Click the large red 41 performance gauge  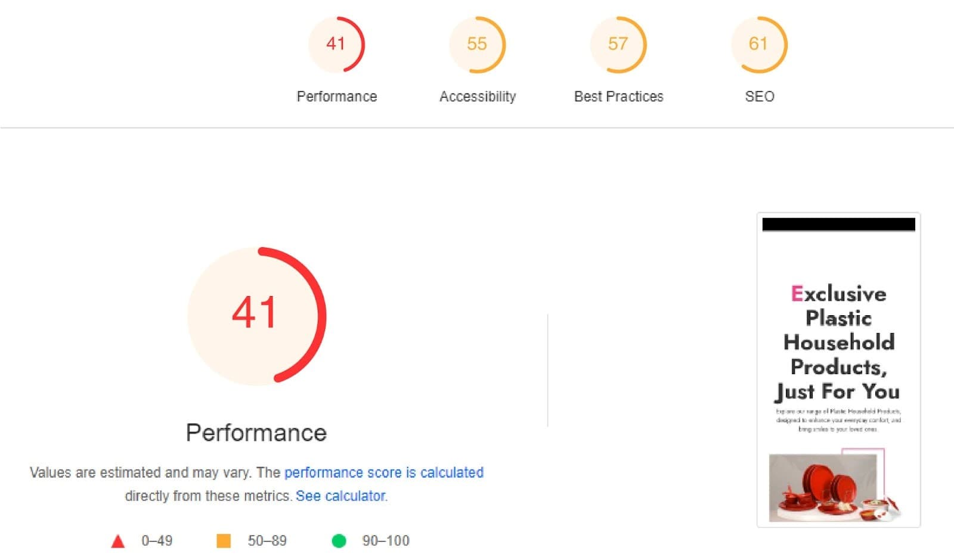(x=256, y=315)
